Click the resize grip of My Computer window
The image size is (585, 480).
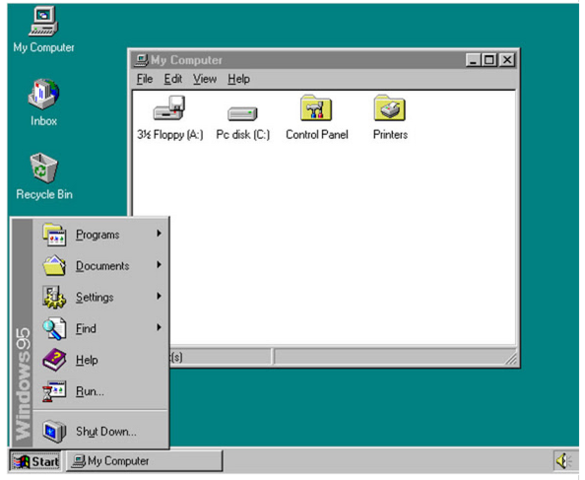click(x=510, y=358)
